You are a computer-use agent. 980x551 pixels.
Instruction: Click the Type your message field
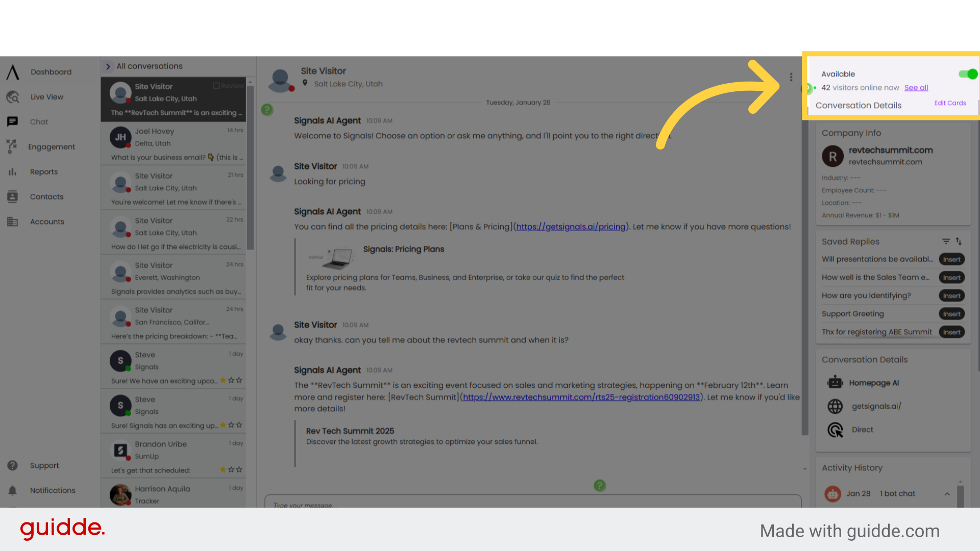click(533, 502)
